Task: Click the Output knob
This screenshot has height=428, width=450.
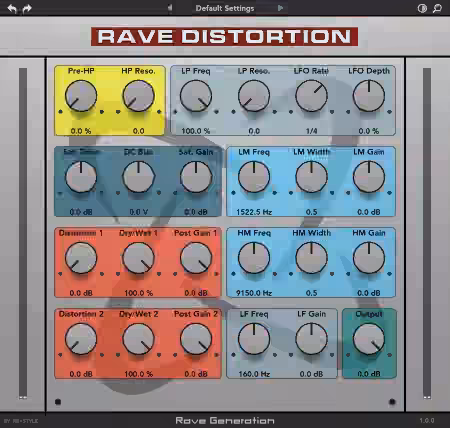Action: [x=369, y=339]
